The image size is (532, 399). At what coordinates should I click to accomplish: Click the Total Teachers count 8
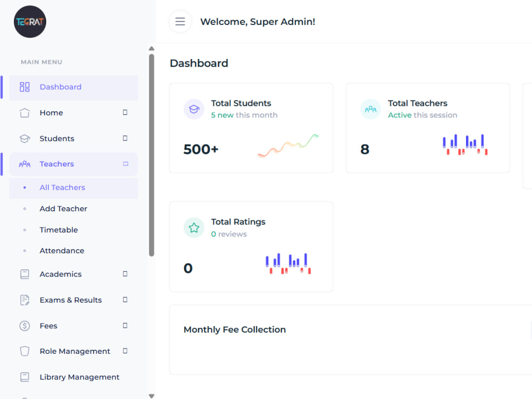coord(365,149)
